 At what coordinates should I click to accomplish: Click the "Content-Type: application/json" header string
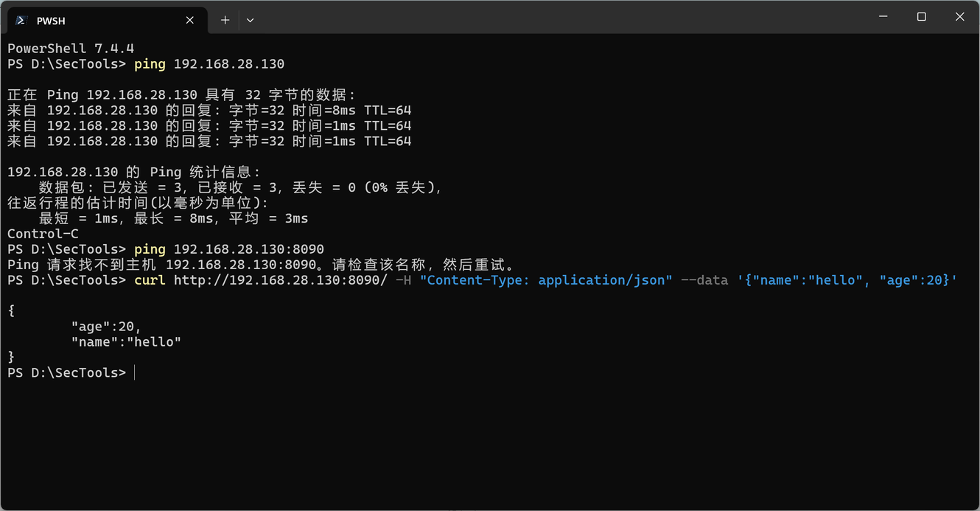click(x=546, y=280)
